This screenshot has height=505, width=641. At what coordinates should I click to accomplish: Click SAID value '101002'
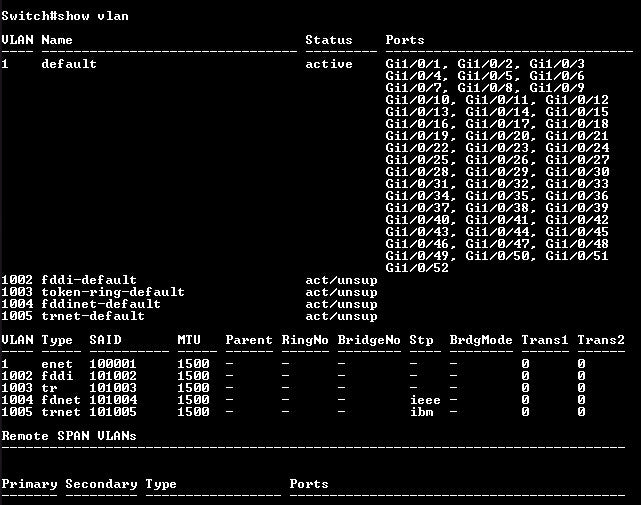tap(113, 376)
